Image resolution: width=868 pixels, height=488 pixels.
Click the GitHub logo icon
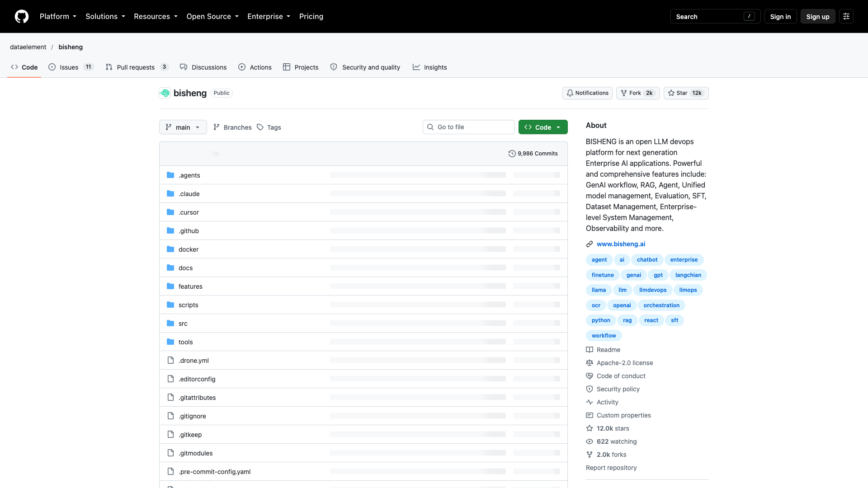[22, 16]
